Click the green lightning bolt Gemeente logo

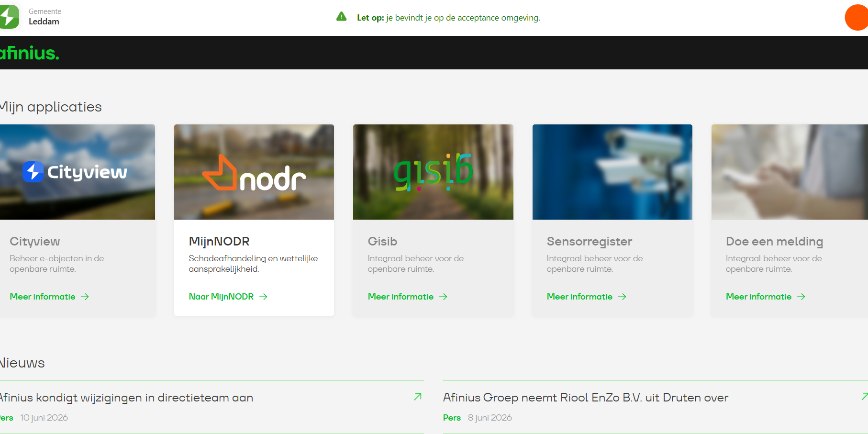(x=9, y=17)
